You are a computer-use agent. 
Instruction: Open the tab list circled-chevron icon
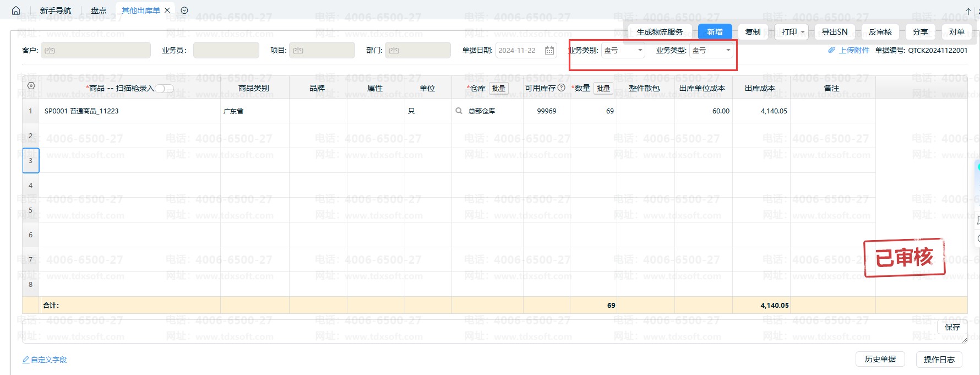(x=184, y=10)
